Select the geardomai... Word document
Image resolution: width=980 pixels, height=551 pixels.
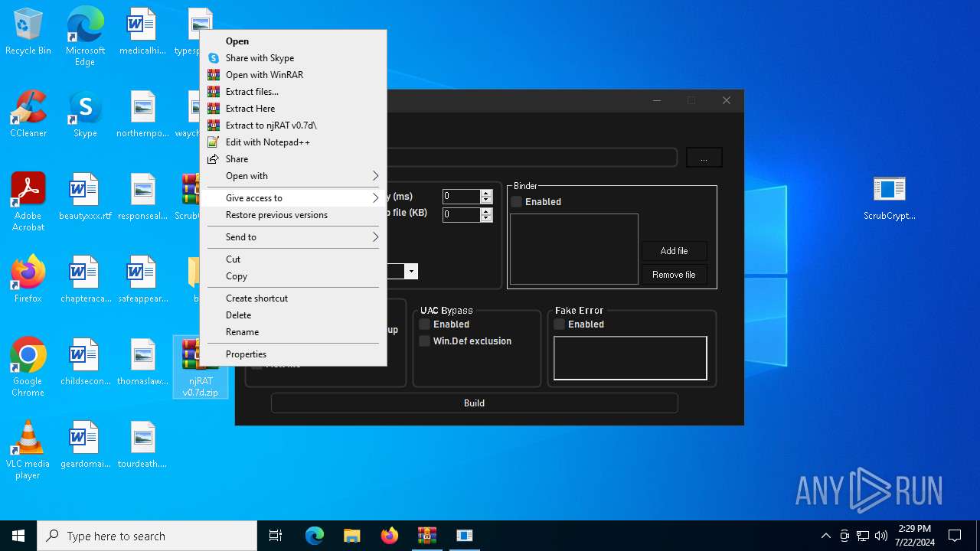(85, 445)
